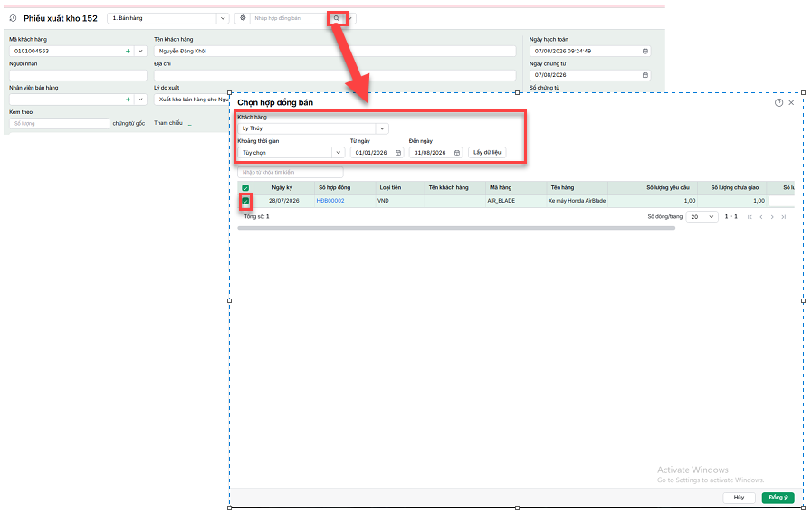Open calendar icon in Từ ngày field

pos(398,153)
